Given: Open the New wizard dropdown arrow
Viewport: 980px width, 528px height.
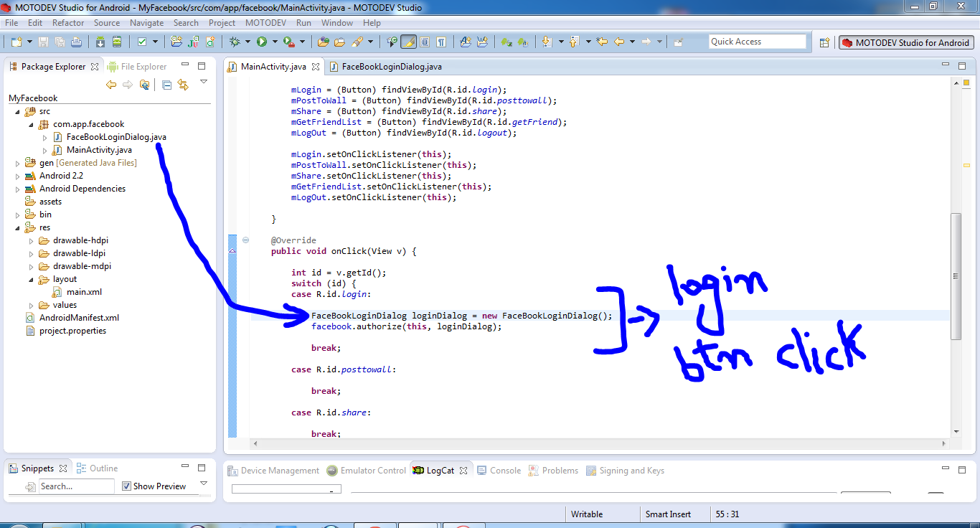Looking at the screenshot, I should pos(29,42).
